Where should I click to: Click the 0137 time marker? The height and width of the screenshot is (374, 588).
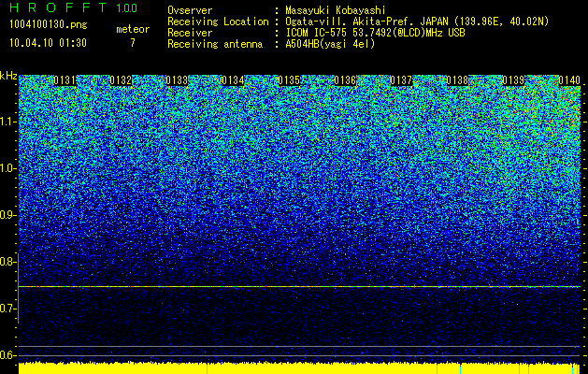point(401,80)
